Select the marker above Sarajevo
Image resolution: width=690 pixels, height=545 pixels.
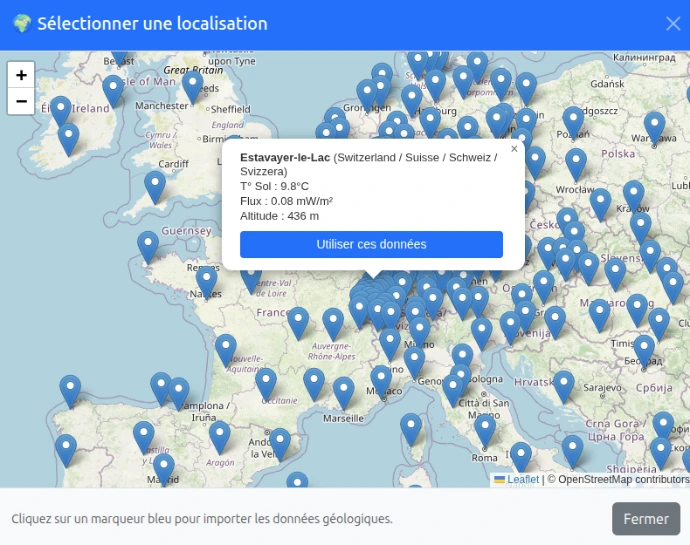[x=564, y=385]
